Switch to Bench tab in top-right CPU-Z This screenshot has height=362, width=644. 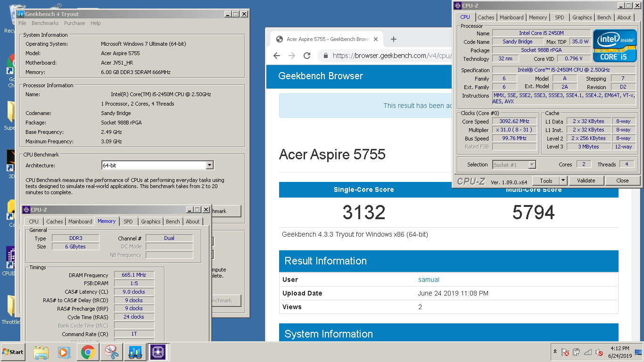[604, 17]
